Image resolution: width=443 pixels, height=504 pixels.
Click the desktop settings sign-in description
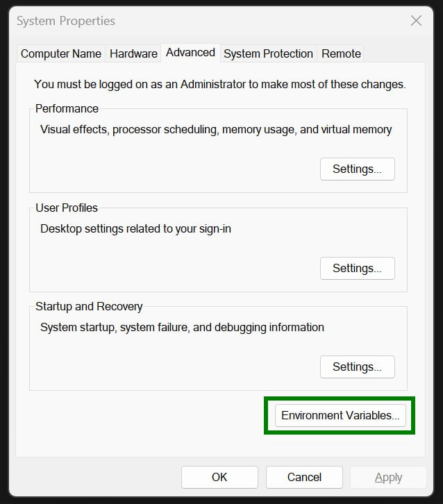135,228
